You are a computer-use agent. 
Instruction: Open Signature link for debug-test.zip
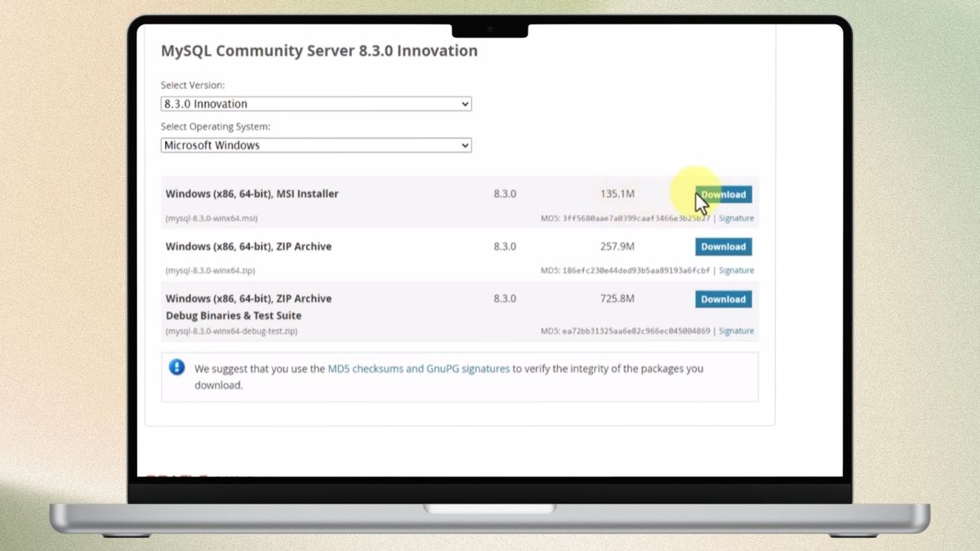click(x=736, y=331)
